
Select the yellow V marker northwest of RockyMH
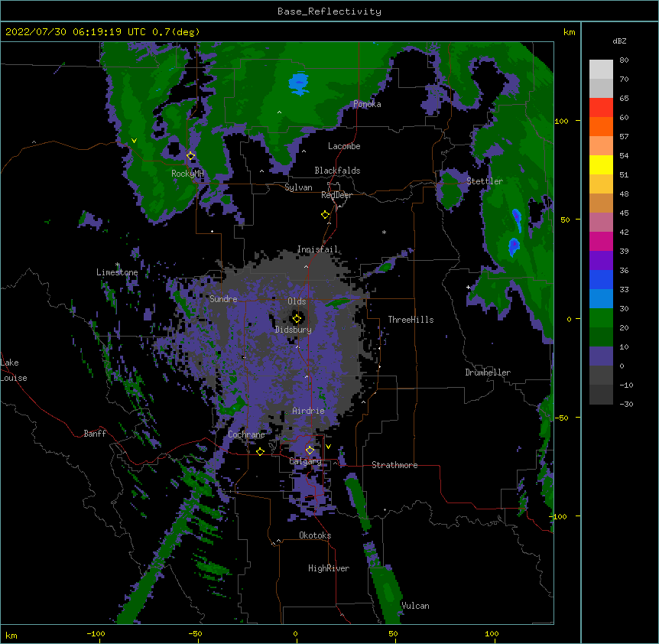[x=134, y=141]
